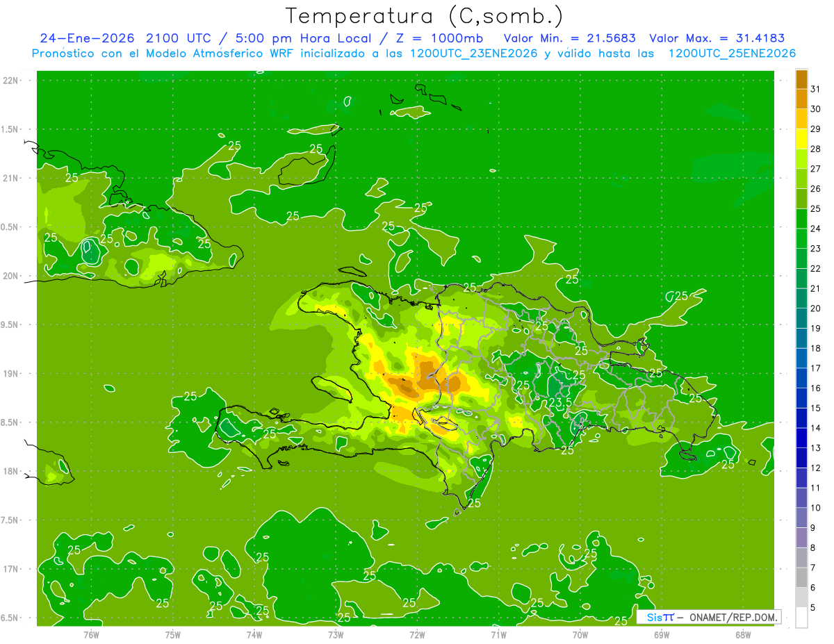Viewport: 834px width, 644px height.
Task: Click the 71W longitude axis label
Action: tap(498, 635)
